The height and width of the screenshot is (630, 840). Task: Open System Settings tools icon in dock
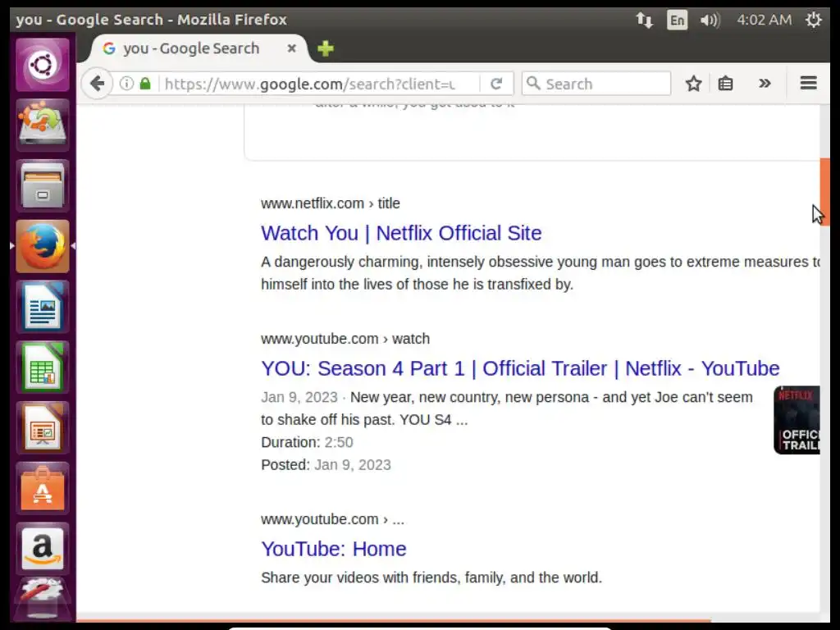click(43, 599)
